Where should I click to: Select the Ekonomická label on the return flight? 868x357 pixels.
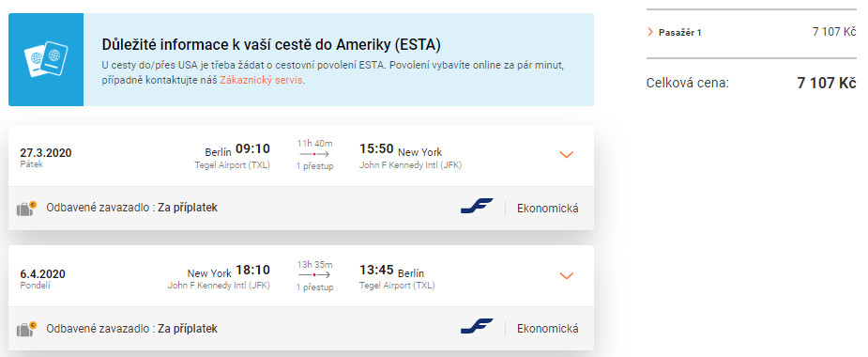click(x=547, y=329)
